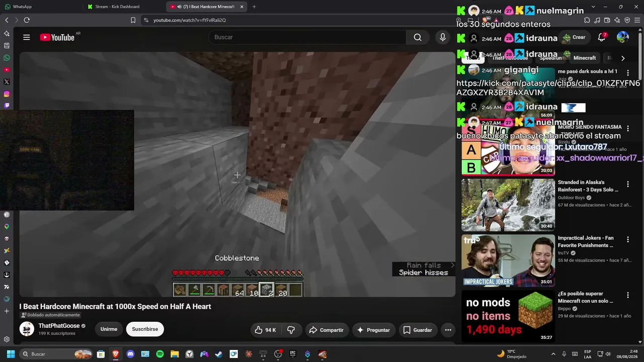Open the YouTube shortcut in the browser sidebar

point(7,69)
